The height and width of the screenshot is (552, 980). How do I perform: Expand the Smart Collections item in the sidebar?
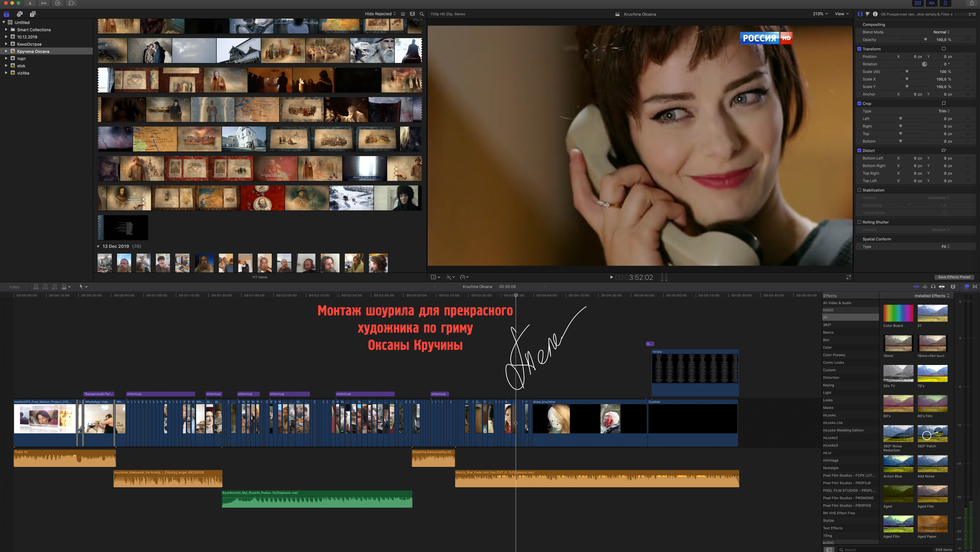point(7,29)
